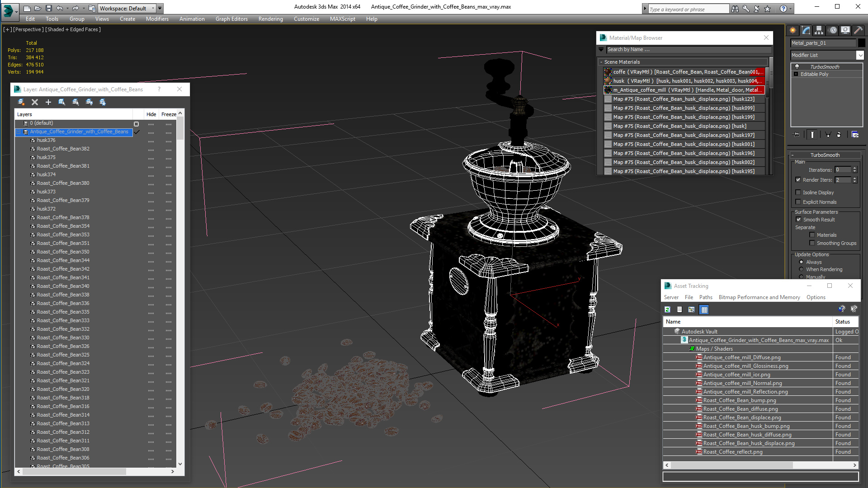Click Configure Modifier Sets icon
The image size is (868, 488).
[x=855, y=135]
